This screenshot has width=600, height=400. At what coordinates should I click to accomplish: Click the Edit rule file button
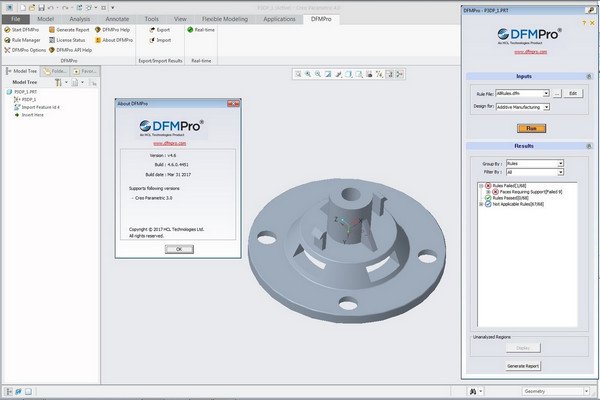click(573, 93)
